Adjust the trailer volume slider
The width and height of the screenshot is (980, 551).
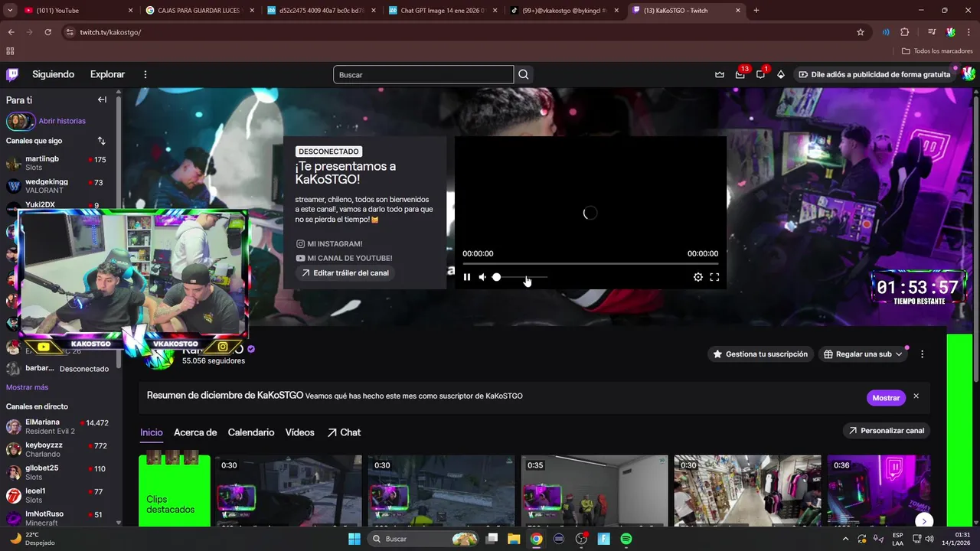point(521,277)
